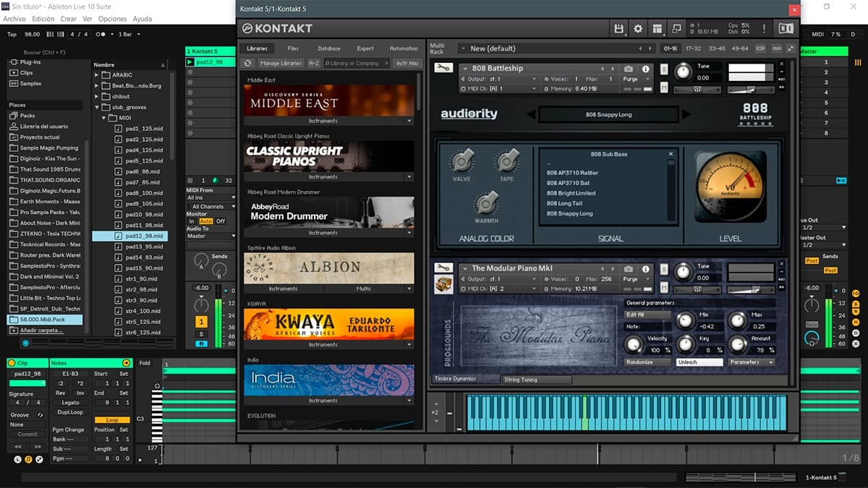Image resolution: width=868 pixels, height=488 pixels.
Task: Click the A-Z sort button
Action: coord(314,64)
